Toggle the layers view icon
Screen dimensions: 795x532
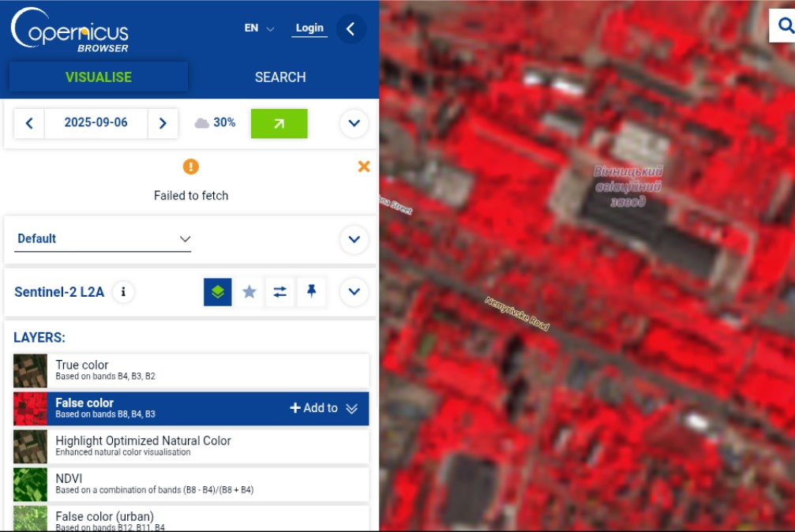tap(218, 292)
